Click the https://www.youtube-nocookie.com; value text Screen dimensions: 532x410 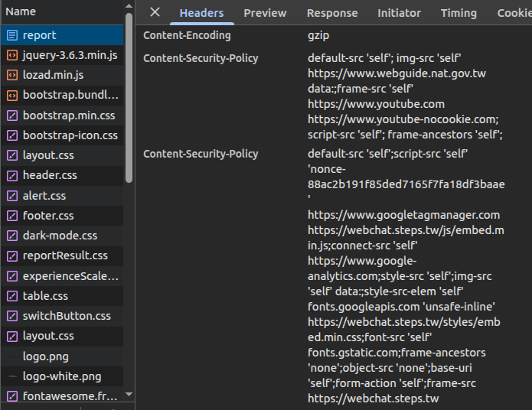point(403,119)
